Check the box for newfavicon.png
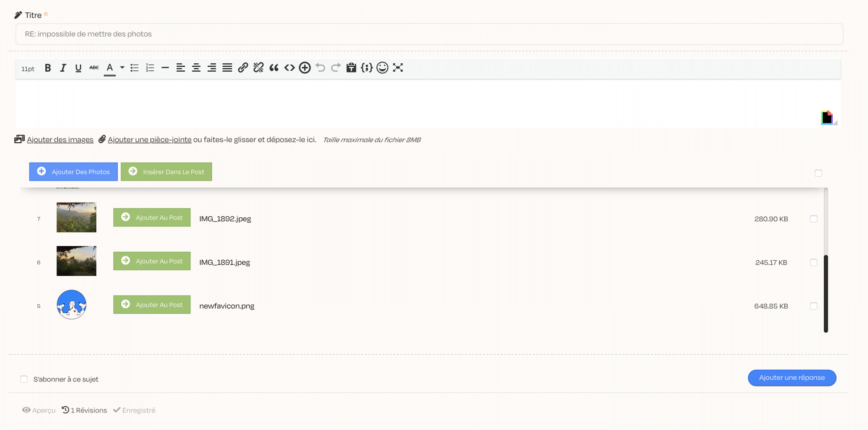This screenshot has width=868, height=430. (x=814, y=306)
